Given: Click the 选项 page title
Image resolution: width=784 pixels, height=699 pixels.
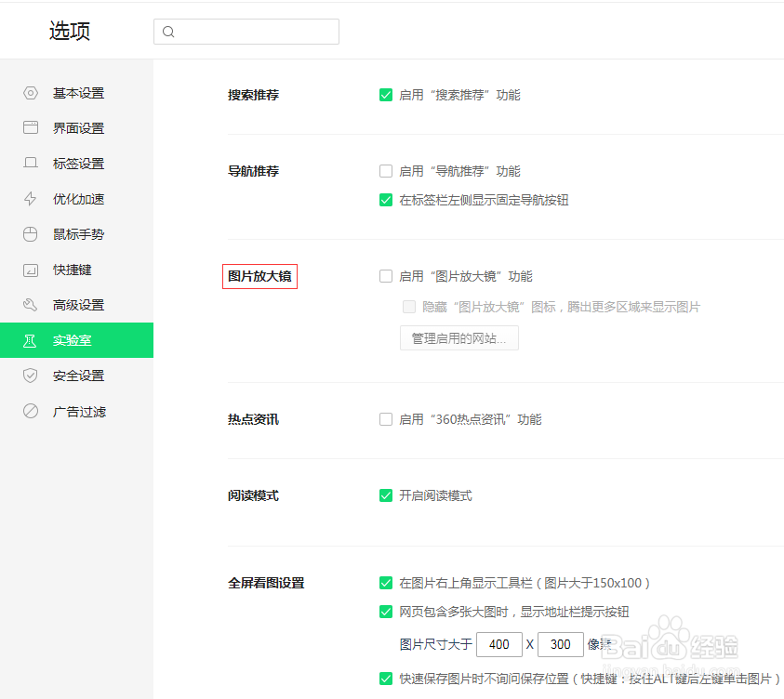Looking at the screenshot, I should pos(70,31).
